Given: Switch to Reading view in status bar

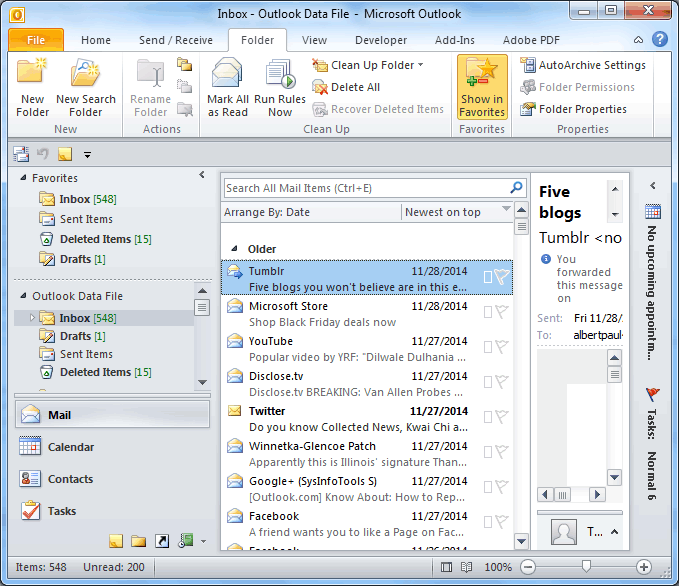Looking at the screenshot, I should point(466,567).
